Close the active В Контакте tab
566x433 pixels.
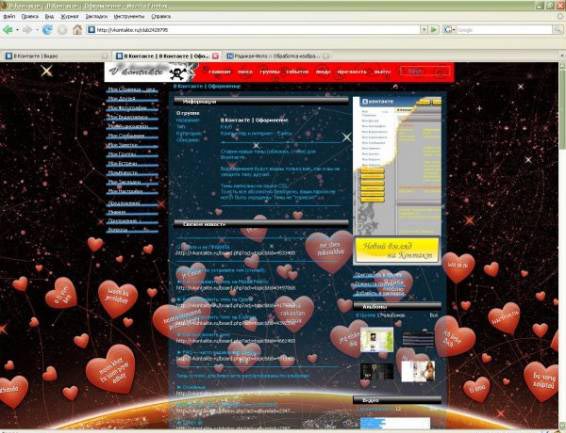coord(215,56)
